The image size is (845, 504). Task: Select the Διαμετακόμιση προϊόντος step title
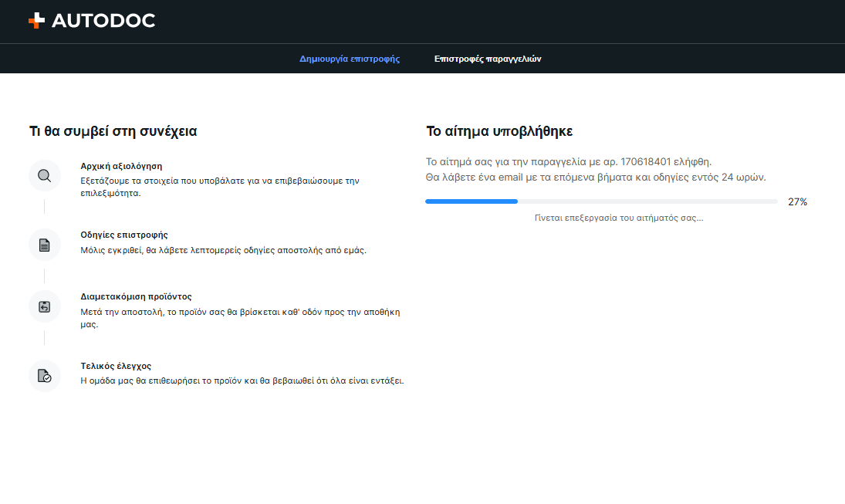(136, 296)
